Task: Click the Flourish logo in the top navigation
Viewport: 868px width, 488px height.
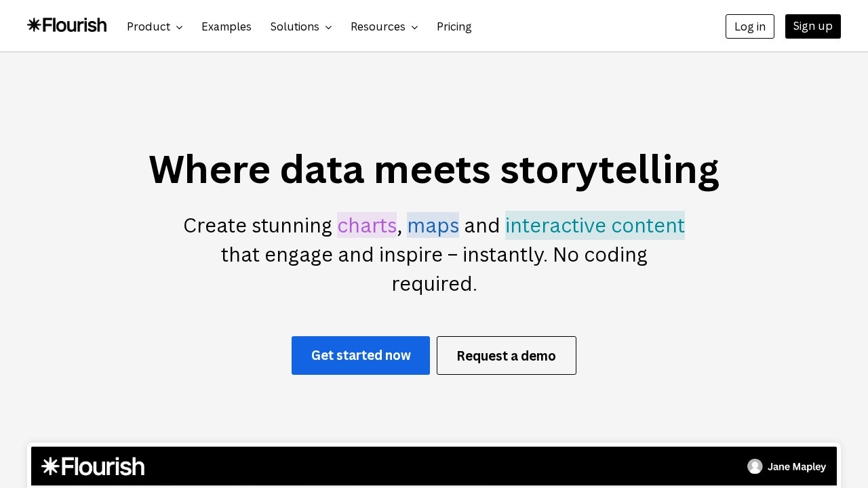Action: pyautogui.click(x=66, y=26)
